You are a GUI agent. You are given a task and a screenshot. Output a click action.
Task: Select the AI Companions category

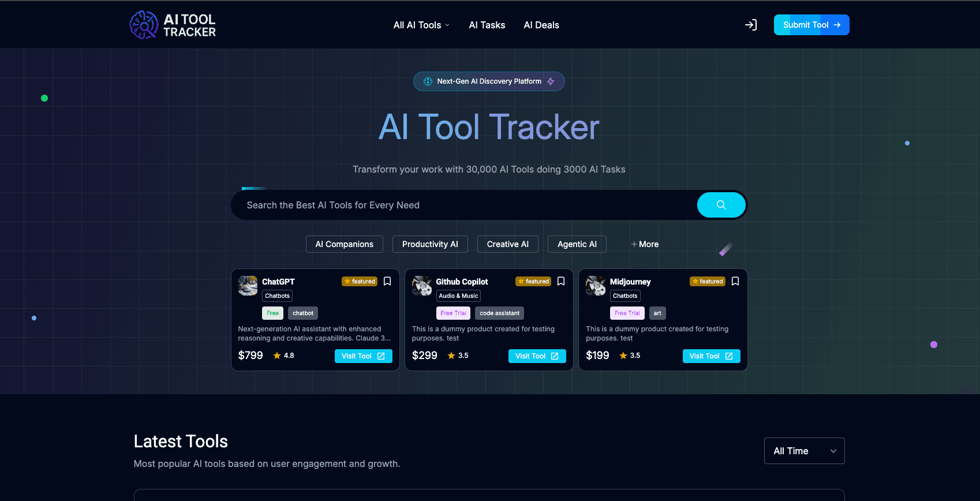click(345, 244)
